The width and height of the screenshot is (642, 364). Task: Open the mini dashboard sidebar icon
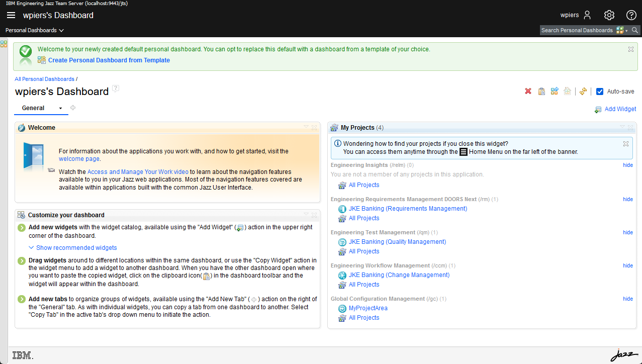[x=4, y=44]
